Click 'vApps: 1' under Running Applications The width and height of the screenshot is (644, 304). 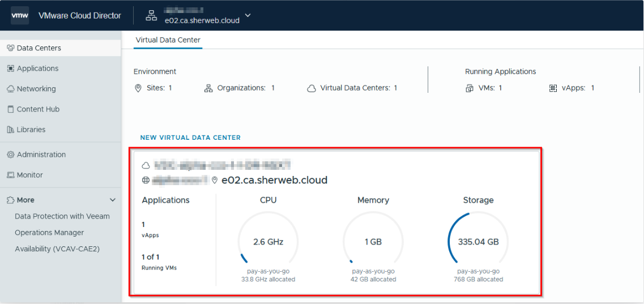578,88
